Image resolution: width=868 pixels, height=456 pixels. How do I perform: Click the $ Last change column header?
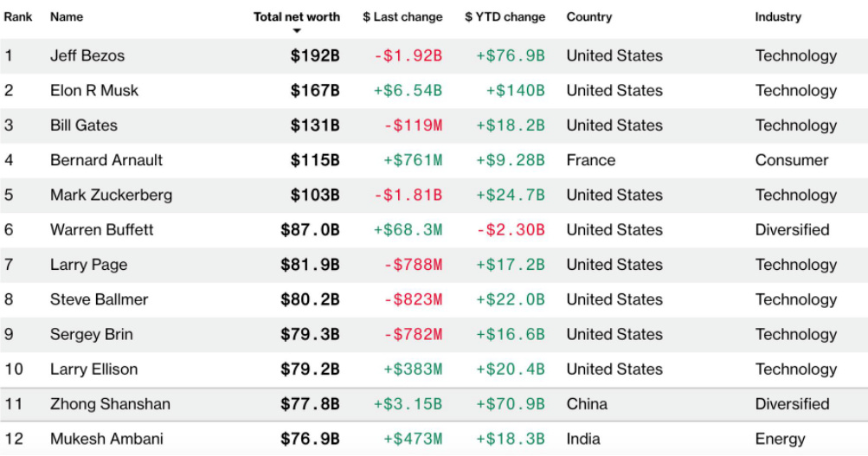click(x=402, y=16)
